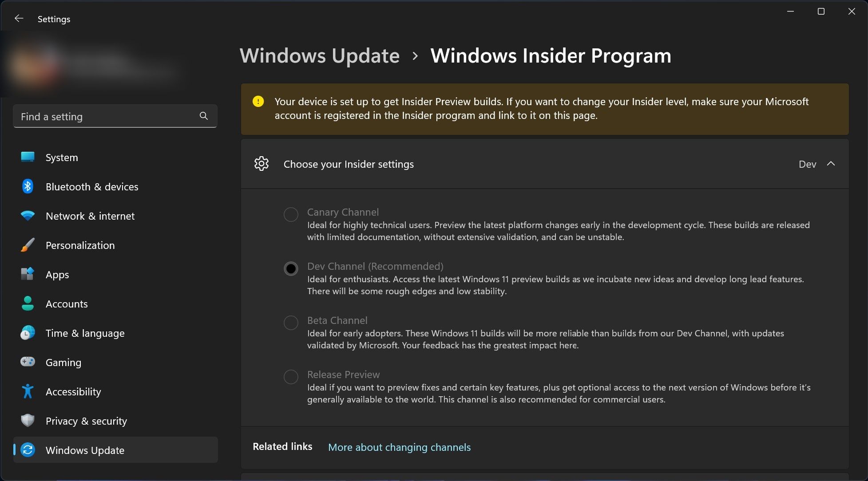Screen dimensions: 868x481
Task: Click the Network & internet icon
Action: [28, 216]
